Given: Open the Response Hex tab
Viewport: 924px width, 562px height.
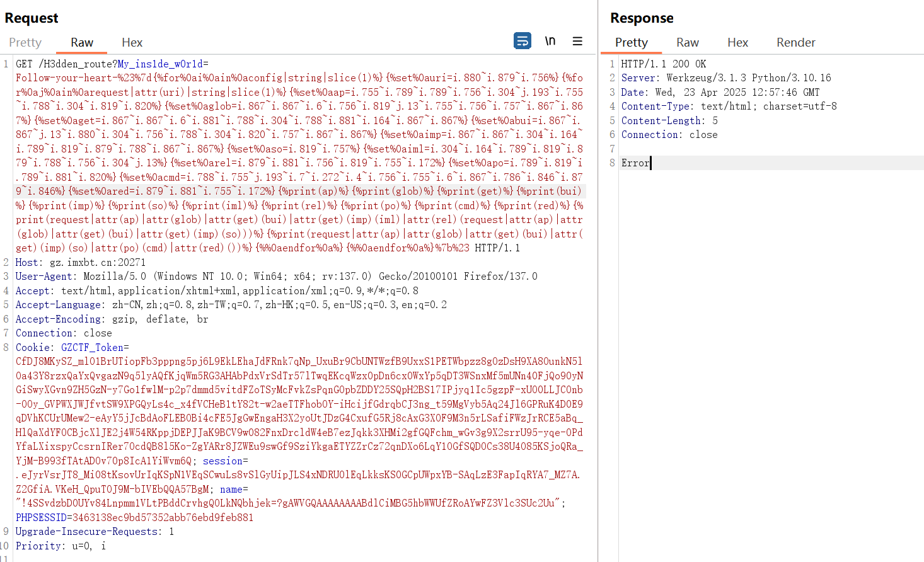Looking at the screenshot, I should 737,42.
